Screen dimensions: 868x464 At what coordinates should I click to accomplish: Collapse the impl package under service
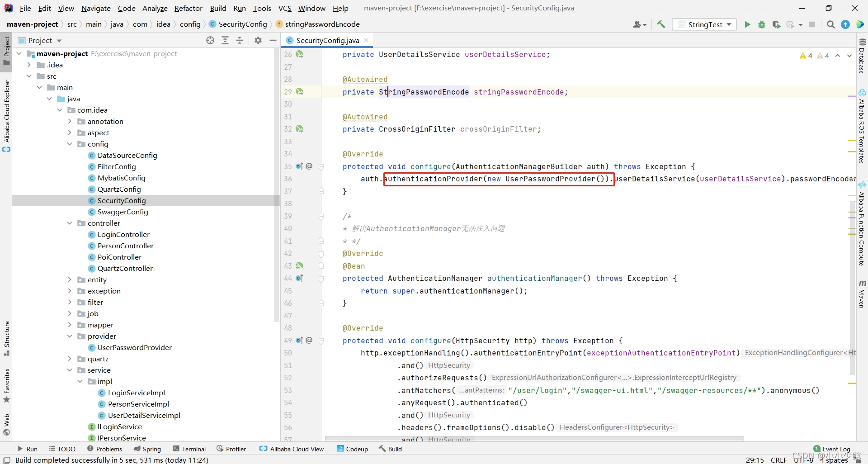pyautogui.click(x=80, y=381)
